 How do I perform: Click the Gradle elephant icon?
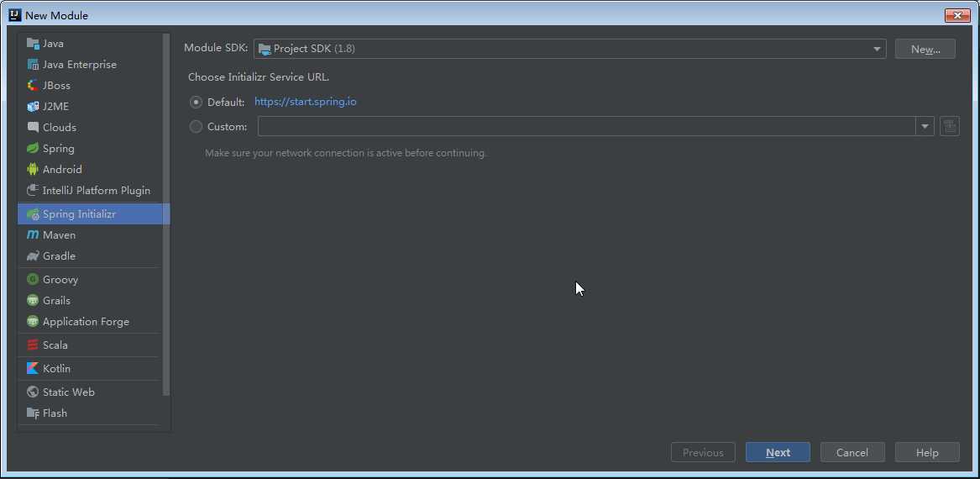(33, 255)
